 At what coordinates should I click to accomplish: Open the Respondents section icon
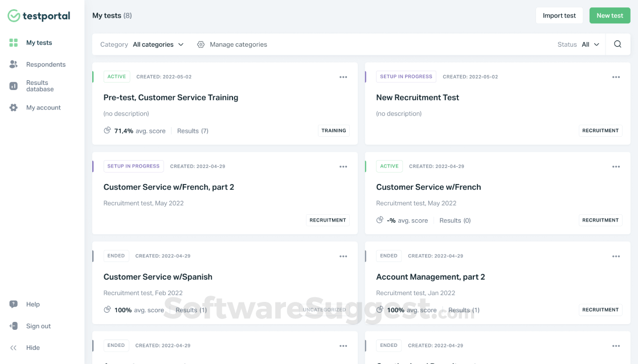[13, 64]
